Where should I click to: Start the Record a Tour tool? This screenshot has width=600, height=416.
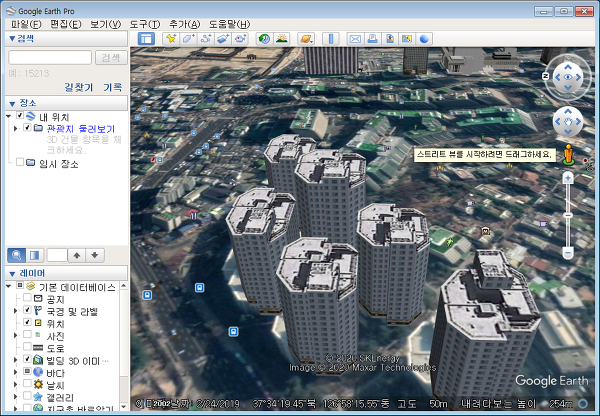[241, 39]
